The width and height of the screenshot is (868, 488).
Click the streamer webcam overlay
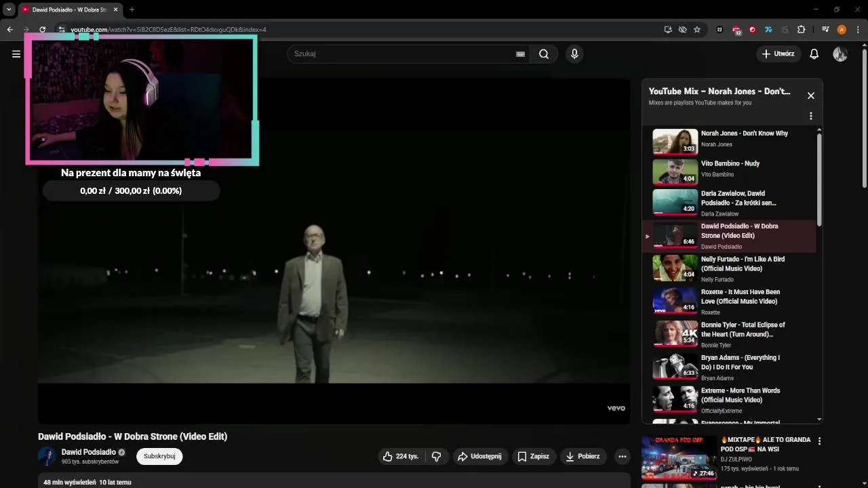[x=142, y=100]
